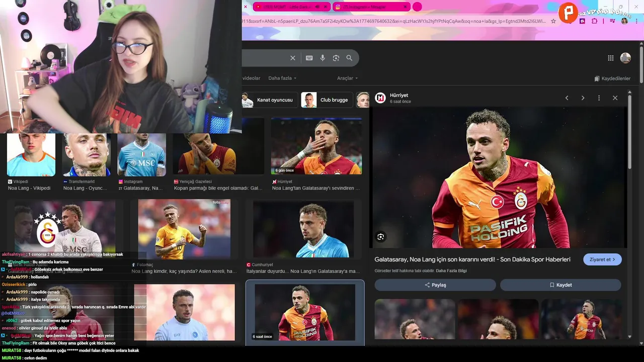Screen dimensions: 644x362
Task: Click the pink extension icon beside puzzle
Action: (582, 21)
